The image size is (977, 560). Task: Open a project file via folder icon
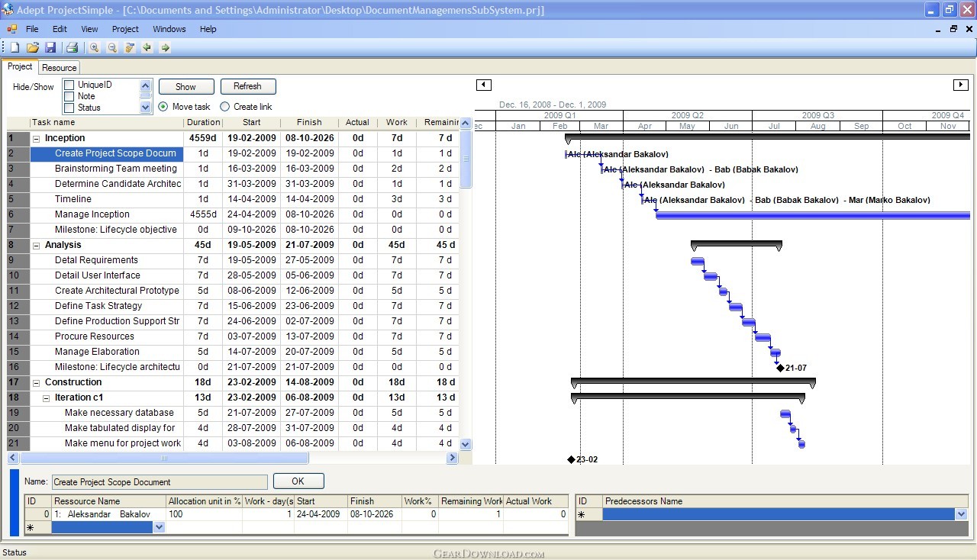coord(33,47)
